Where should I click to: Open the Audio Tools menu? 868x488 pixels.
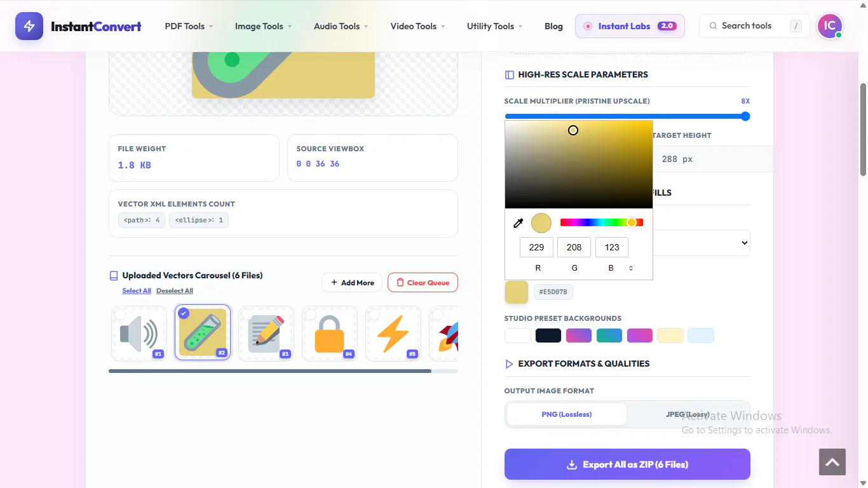[342, 26]
